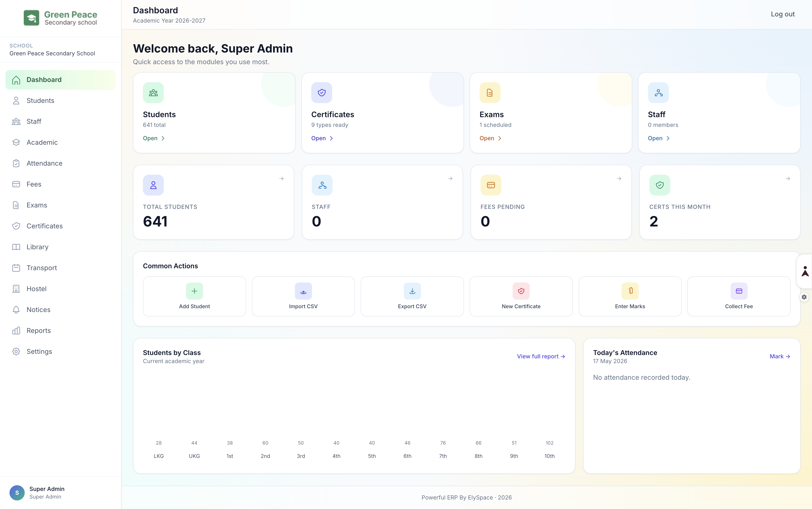Screen dimensions: 812x509
Task: Click the Super Admin avatar circle
Action: pyautogui.click(x=17, y=493)
